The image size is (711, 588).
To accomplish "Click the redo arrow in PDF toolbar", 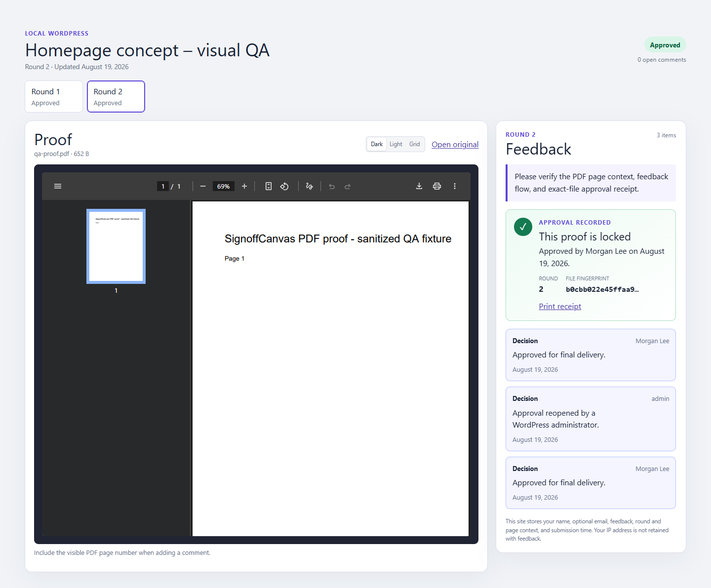I will point(348,186).
